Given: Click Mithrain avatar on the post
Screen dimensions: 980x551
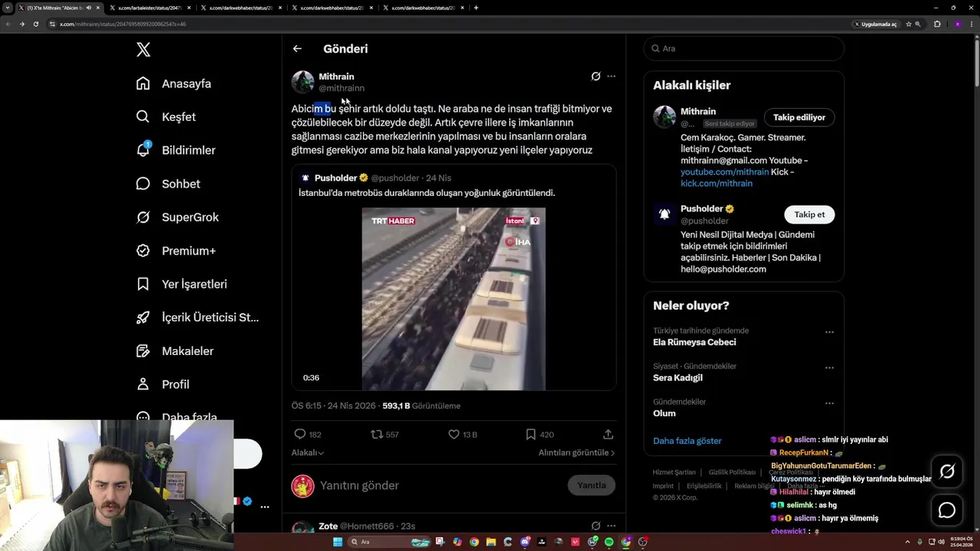Looking at the screenshot, I should point(302,82).
